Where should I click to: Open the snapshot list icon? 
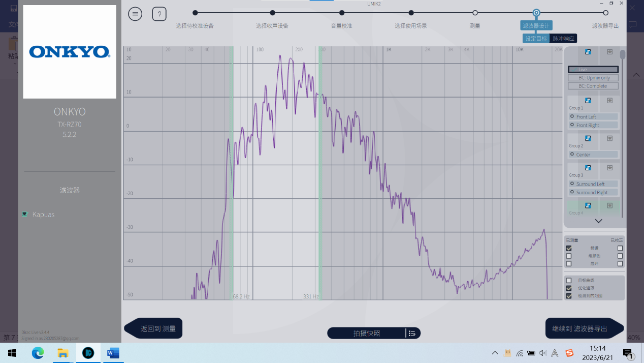pos(412,334)
